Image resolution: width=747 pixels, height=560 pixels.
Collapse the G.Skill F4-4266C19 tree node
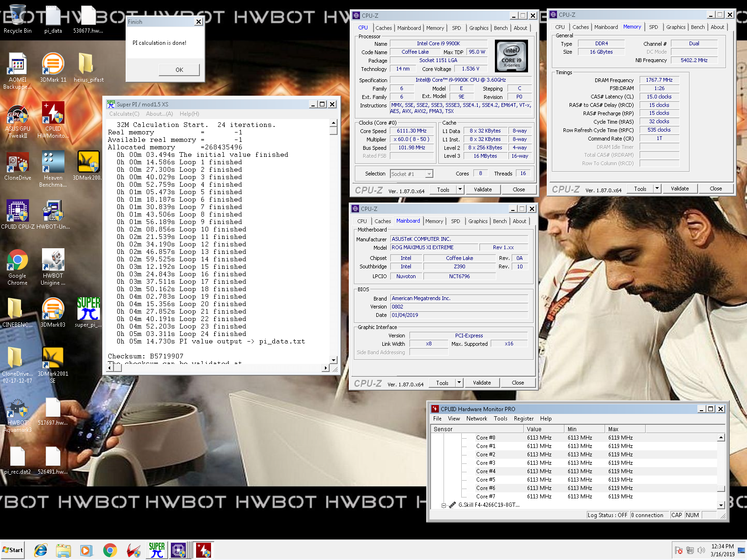tap(444, 505)
